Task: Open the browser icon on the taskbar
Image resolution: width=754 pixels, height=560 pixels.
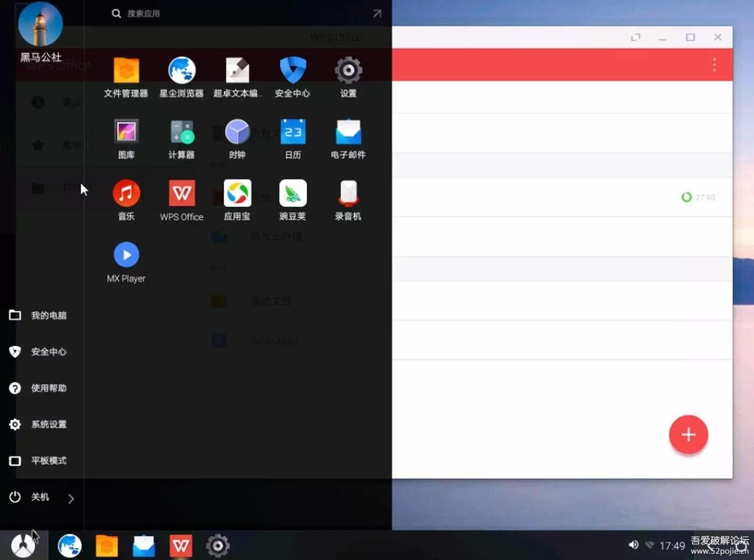Action: (x=70, y=546)
